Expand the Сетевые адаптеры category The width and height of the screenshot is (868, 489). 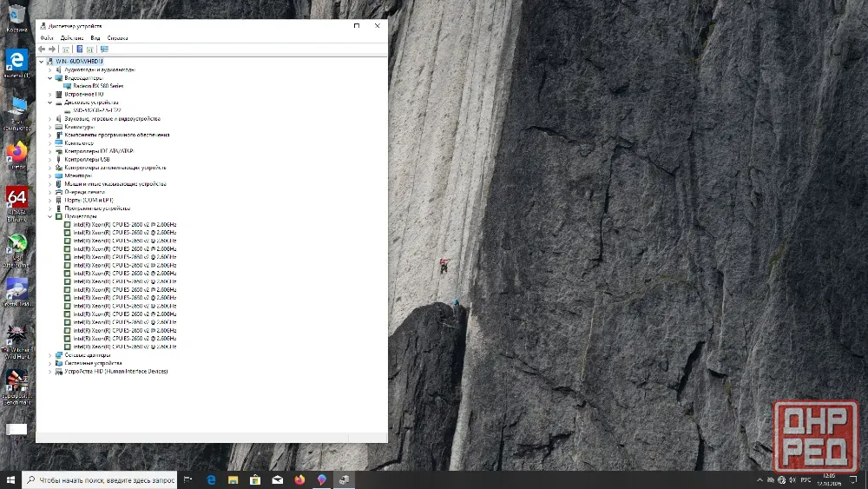(49, 355)
